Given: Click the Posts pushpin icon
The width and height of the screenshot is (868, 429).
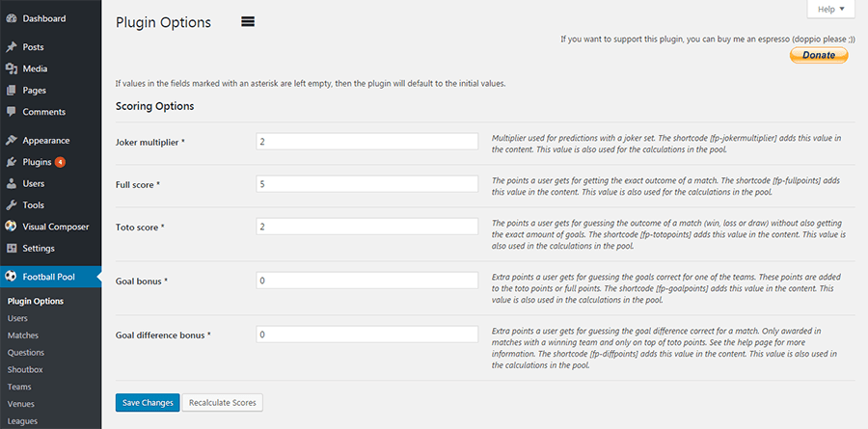Looking at the screenshot, I should tap(11, 47).
